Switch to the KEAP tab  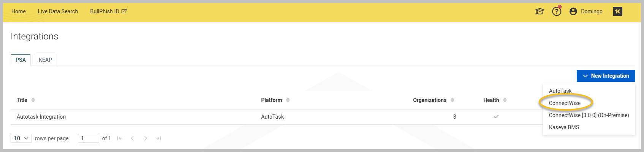[45, 60]
